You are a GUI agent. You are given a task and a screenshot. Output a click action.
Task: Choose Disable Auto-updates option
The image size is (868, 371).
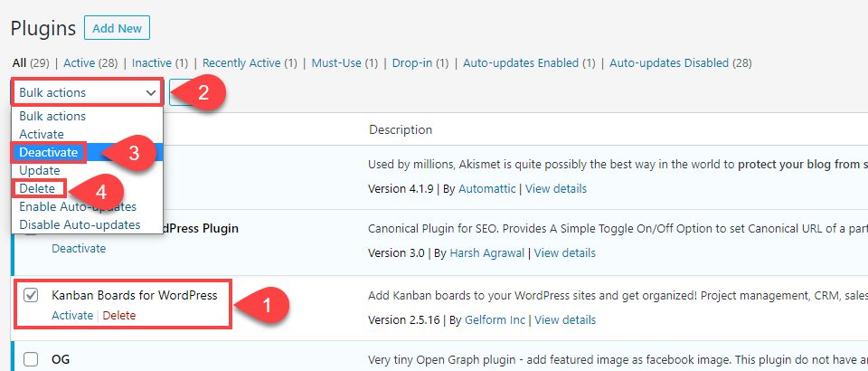pyautogui.click(x=80, y=224)
